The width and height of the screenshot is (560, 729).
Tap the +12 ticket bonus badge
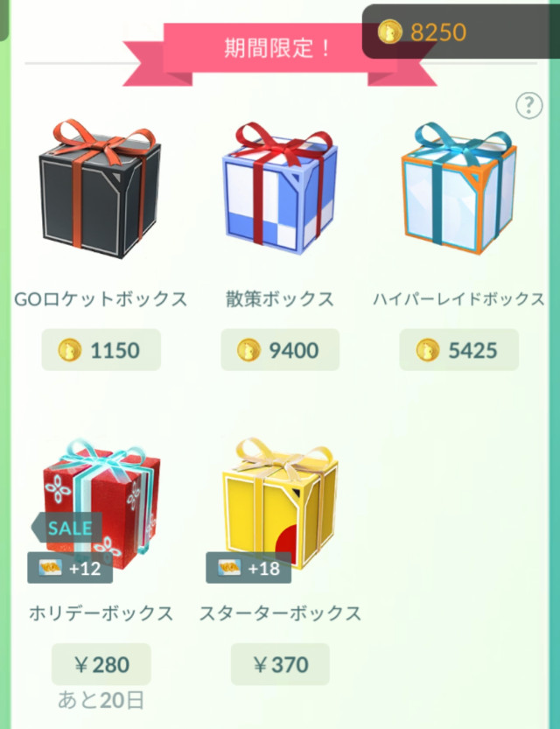(x=70, y=568)
